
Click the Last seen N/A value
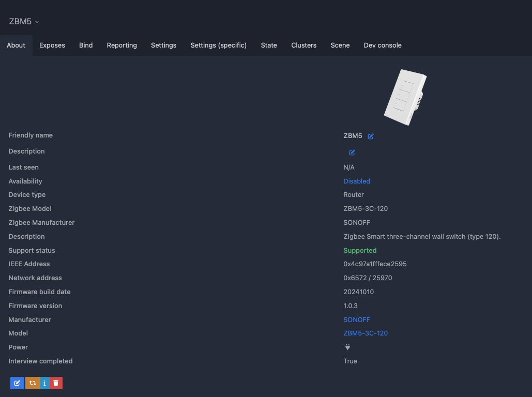[x=349, y=167]
